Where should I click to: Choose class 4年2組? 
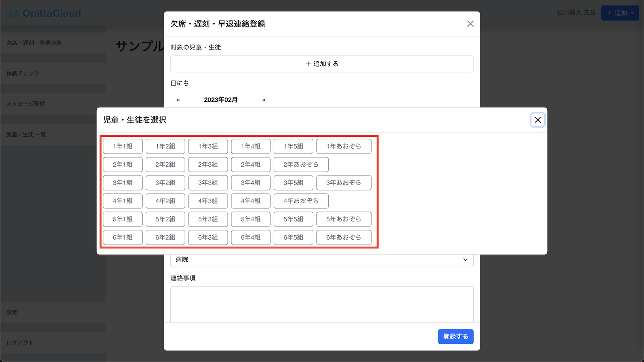pyautogui.click(x=165, y=201)
